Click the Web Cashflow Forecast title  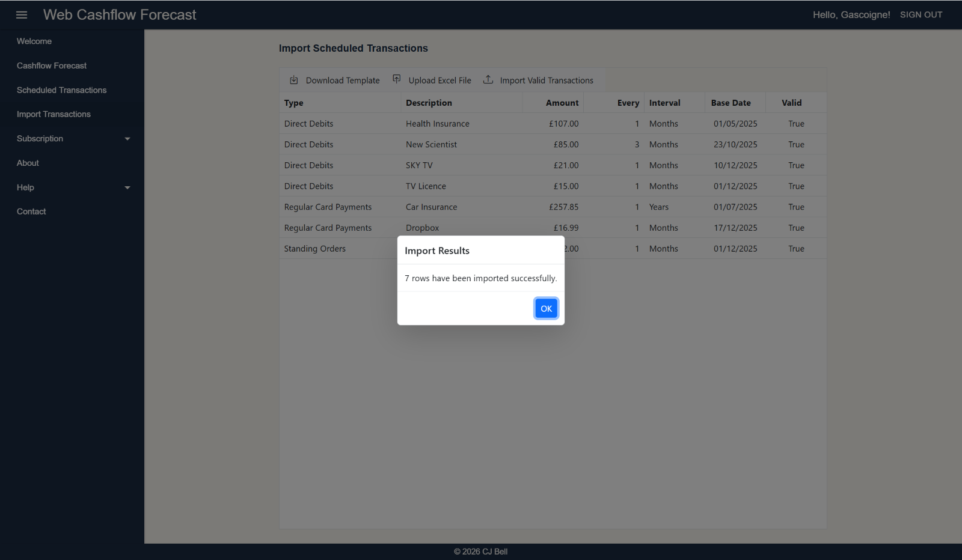coord(120,15)
